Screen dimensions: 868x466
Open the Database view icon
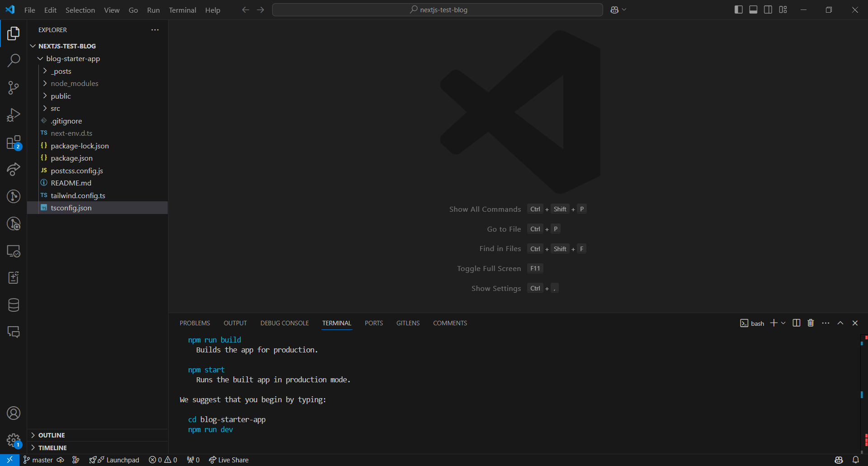coord(14,305)
